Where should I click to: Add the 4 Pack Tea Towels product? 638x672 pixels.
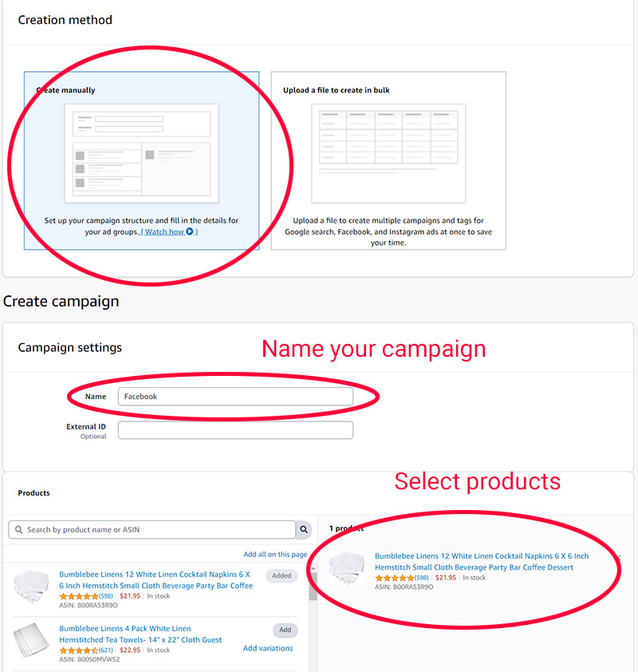click(x=285, y=630)
